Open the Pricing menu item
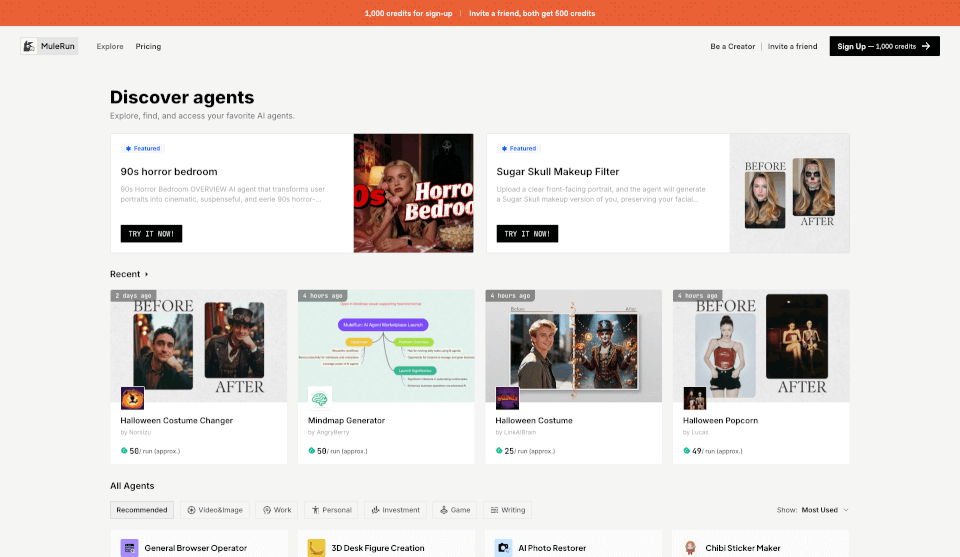The height and width of the screenshot is (557, 960). [x=148, y=46]
